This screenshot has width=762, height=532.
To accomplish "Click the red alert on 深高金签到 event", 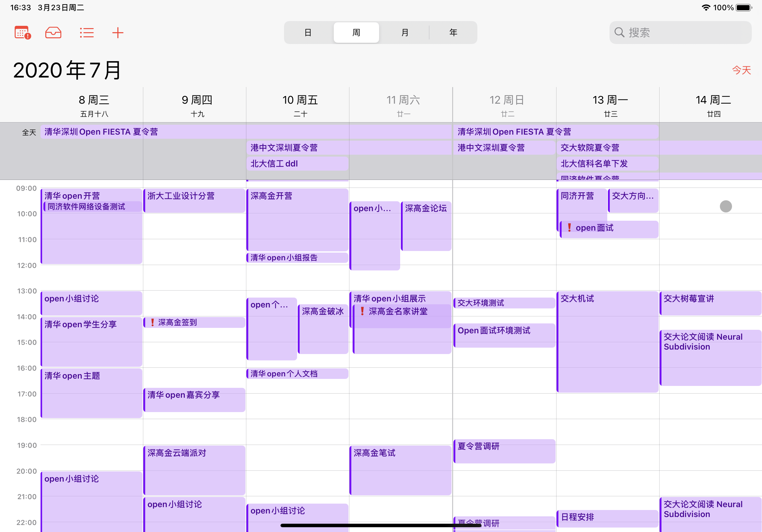I will (x=152, y=322).
